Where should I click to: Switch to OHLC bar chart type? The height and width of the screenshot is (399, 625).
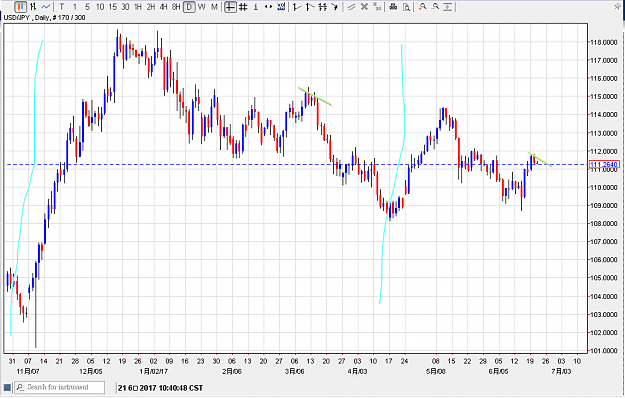[x=33, y=7]
